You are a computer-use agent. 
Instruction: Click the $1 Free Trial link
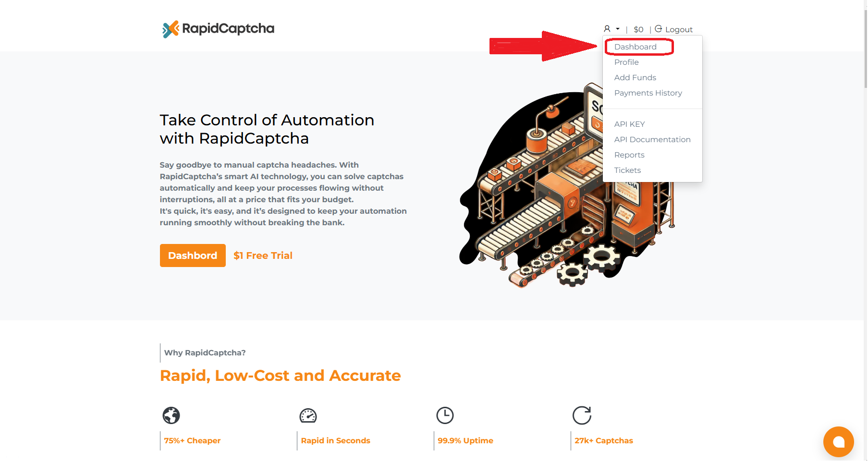(263, 256)
